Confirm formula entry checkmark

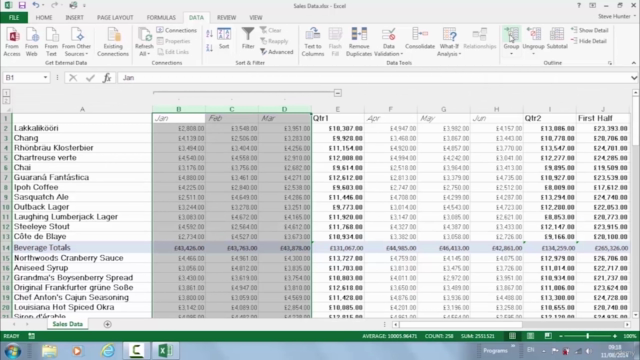(x=90, y=78)
